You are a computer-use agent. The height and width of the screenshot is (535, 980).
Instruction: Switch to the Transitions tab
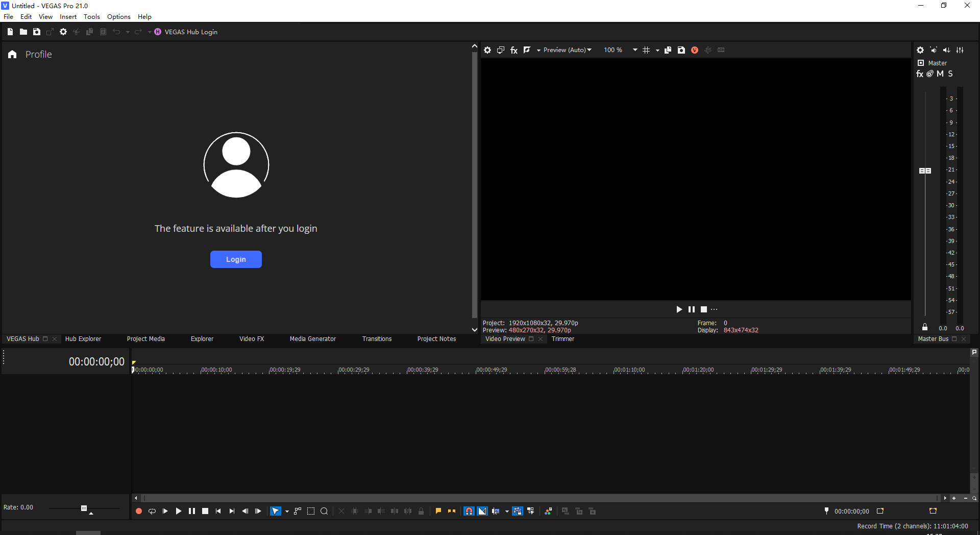[377, 339]
